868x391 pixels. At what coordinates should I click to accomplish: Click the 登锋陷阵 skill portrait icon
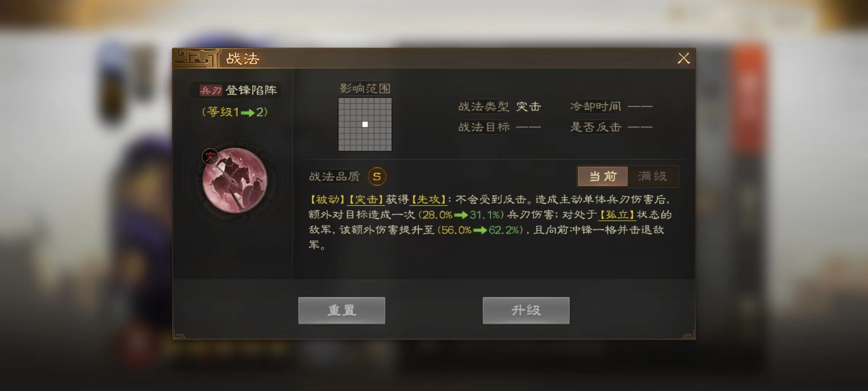[x=235, y=180]
